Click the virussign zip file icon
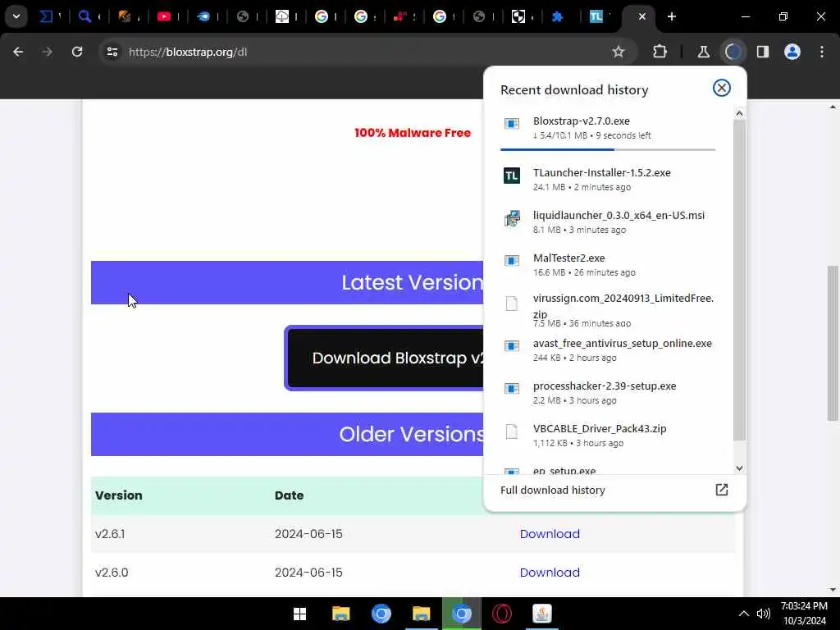This screenshot has height=630, width=840. click(x=512, y=304)
